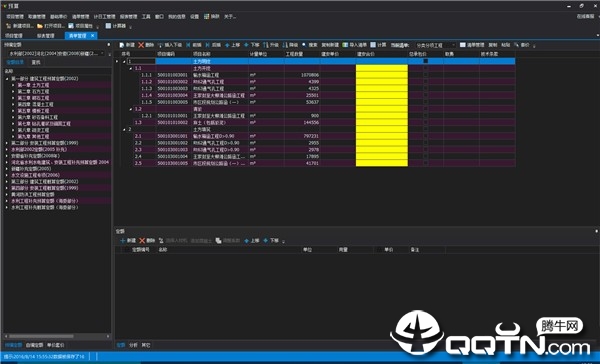Click the 打开项目 folder icon

pos(40,26)
